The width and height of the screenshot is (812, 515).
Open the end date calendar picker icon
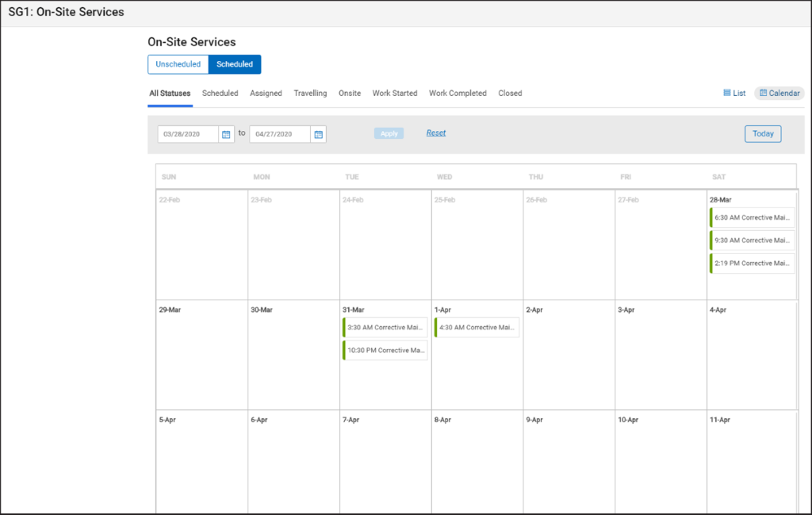pos(318,135)
